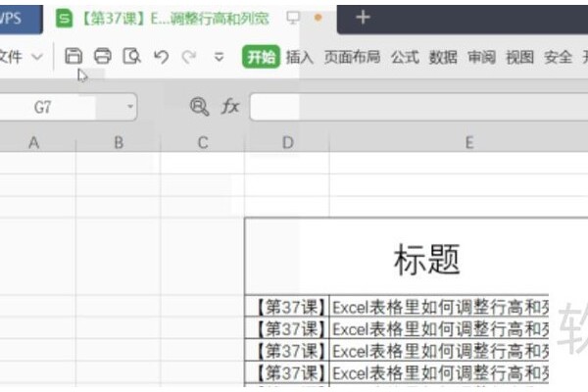
Task: Select column A header
Action: [33, 142]
